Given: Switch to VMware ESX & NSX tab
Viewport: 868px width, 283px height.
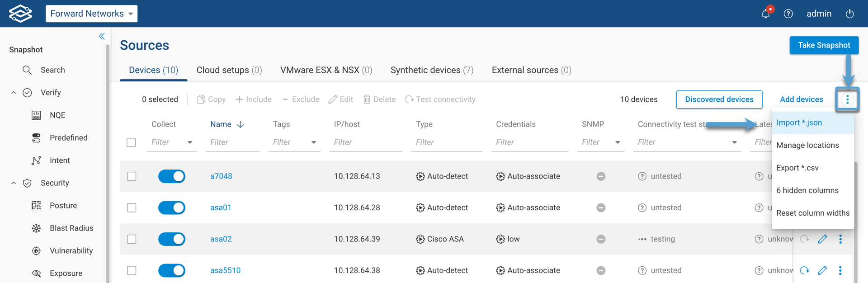Looking at the screenshot, I should (326, 70).
